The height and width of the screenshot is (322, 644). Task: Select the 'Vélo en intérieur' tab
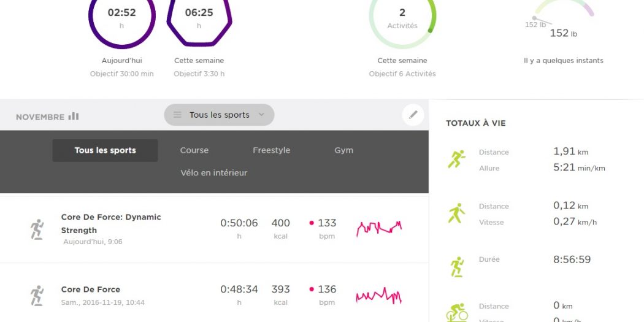(213, 173)
